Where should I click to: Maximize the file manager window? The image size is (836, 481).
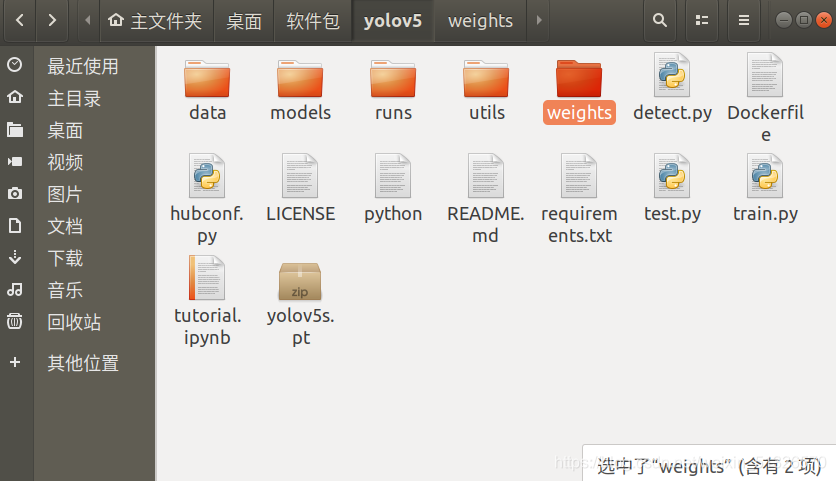[803, 20]
